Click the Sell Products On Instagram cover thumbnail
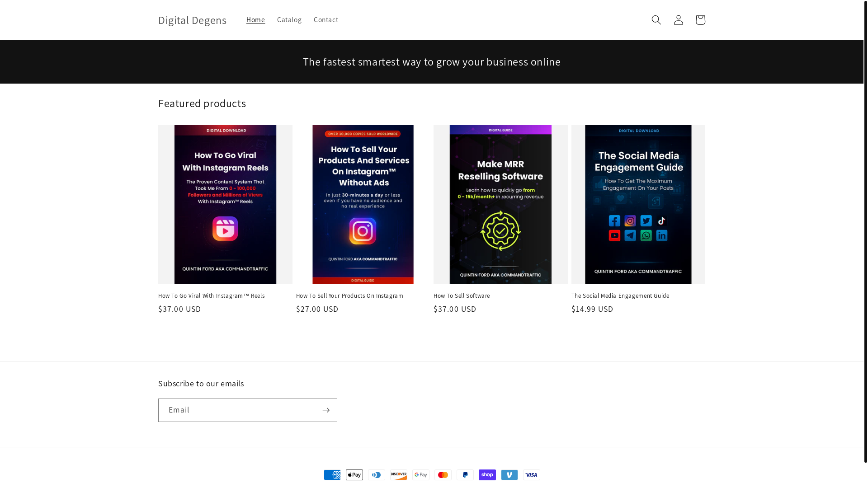Image resolution: width=868 pixels, height=488 pixels. [363, 204]
